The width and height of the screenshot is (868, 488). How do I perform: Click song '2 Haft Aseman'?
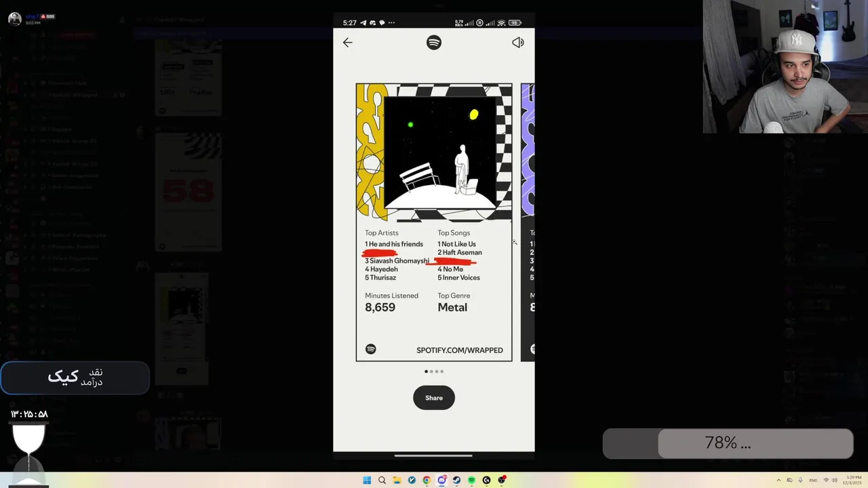[x=460, y=253]
